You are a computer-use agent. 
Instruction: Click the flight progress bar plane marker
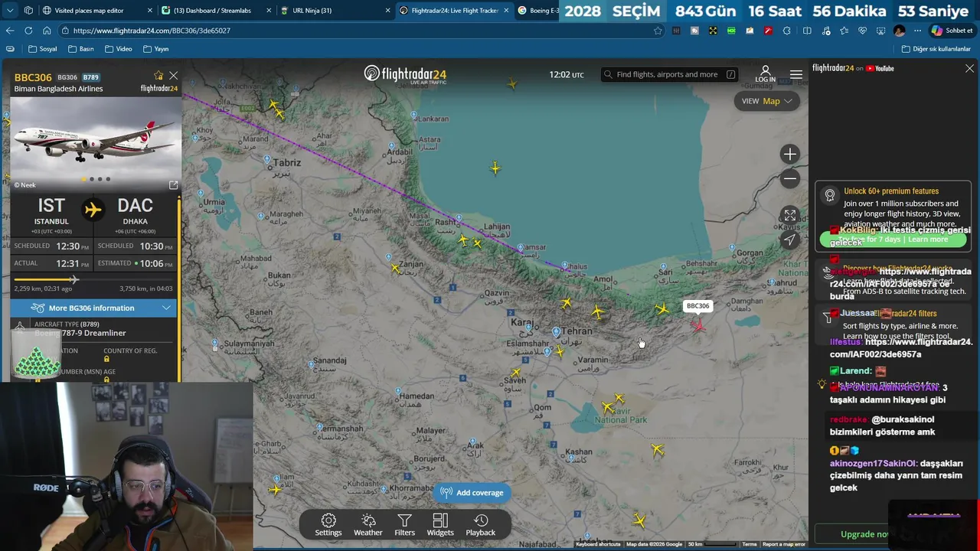73,279
